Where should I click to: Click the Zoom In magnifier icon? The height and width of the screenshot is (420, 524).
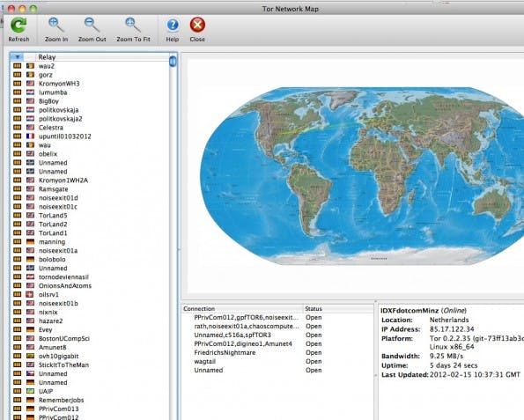click(x=55, y=25)
